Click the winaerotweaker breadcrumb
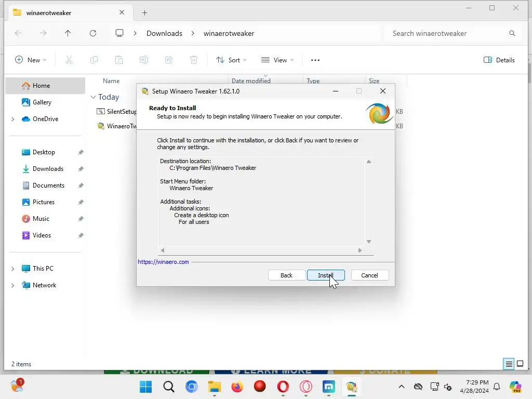This screenshot has width=532, height=399. 229,33
